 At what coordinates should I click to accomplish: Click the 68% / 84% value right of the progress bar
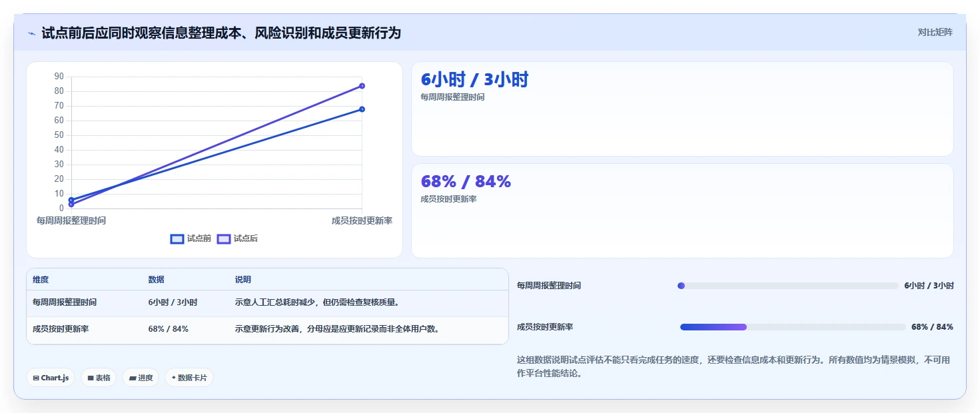tap(932, 327)
